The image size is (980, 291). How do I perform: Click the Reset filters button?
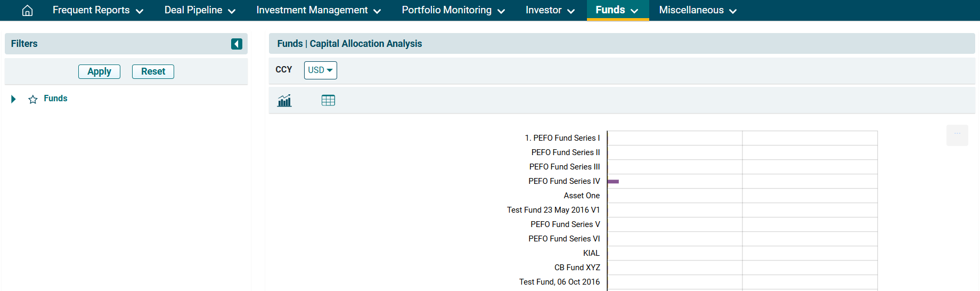153,71
